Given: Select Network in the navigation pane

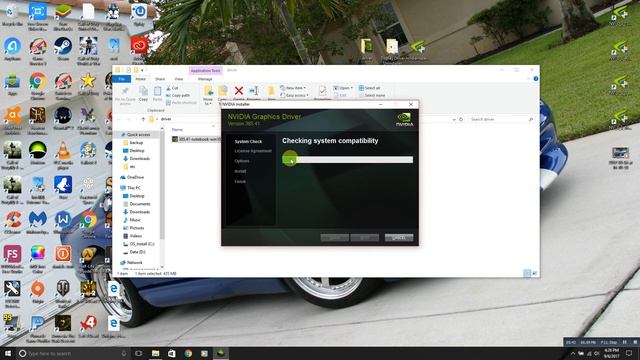Looking at the screenshot, I should [x=131, y=263].
